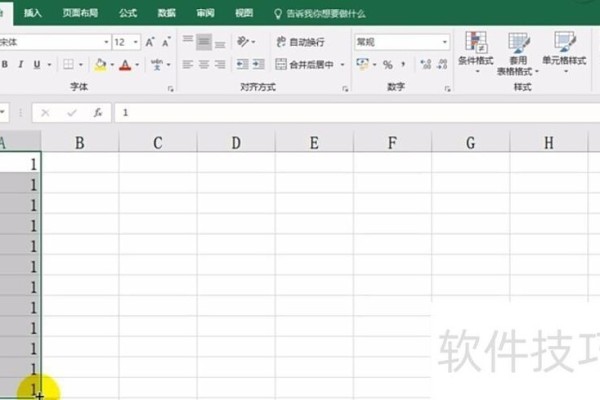Image resolution: width=600 pixels, height=400 pixels.
Task: Toggle underline formatting
Action: coord(37,64)
